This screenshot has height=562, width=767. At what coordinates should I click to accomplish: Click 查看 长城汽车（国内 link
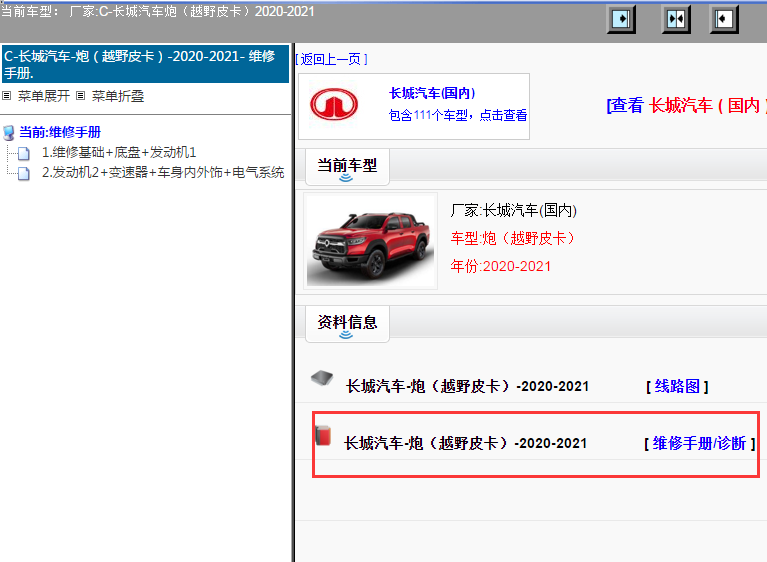[x=686, y=105]
